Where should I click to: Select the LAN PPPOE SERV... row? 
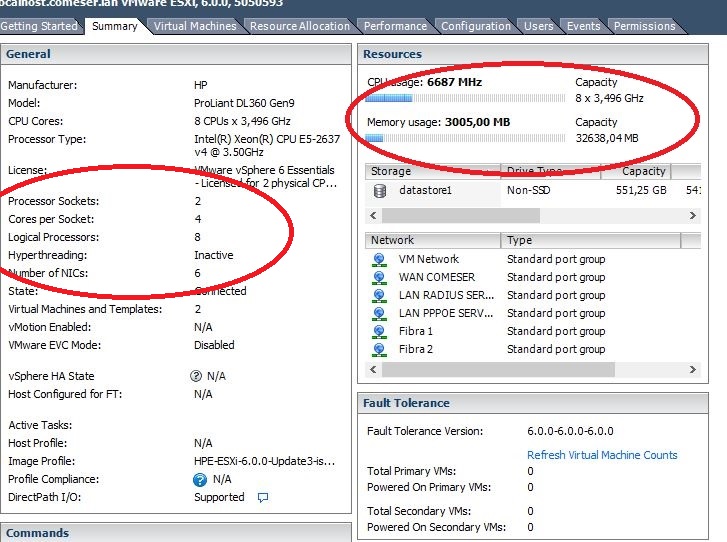[x=533, y=314]
